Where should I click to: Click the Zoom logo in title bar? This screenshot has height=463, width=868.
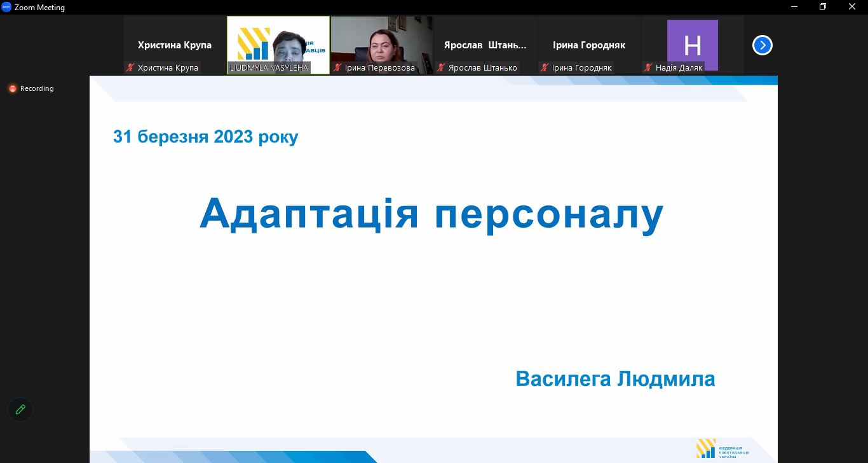click(6, 7)
